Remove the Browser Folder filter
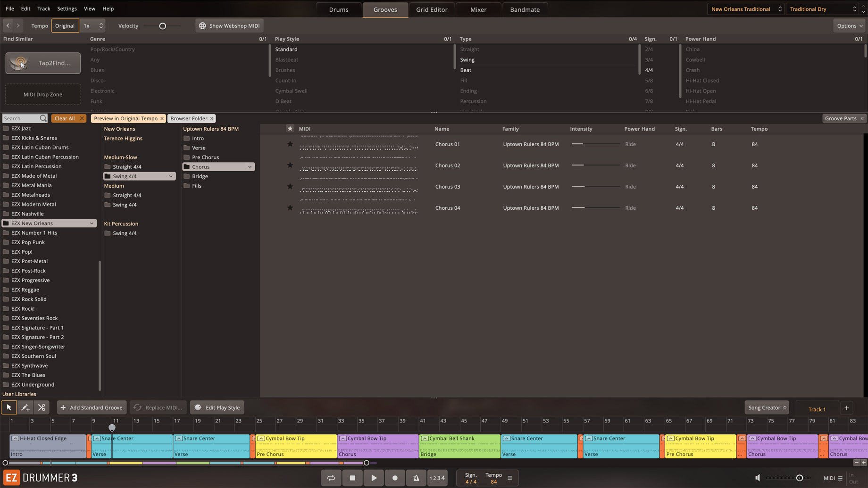The width and height of the screenshot is (868, 488). [212, 118]
